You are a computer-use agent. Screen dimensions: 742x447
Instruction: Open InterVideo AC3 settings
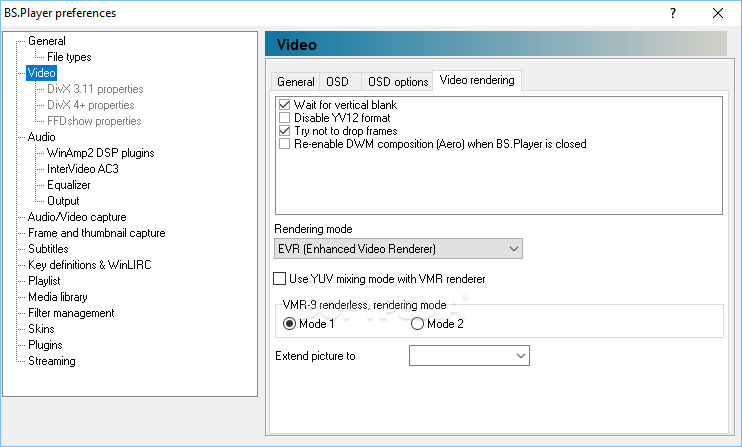(83, 169)
